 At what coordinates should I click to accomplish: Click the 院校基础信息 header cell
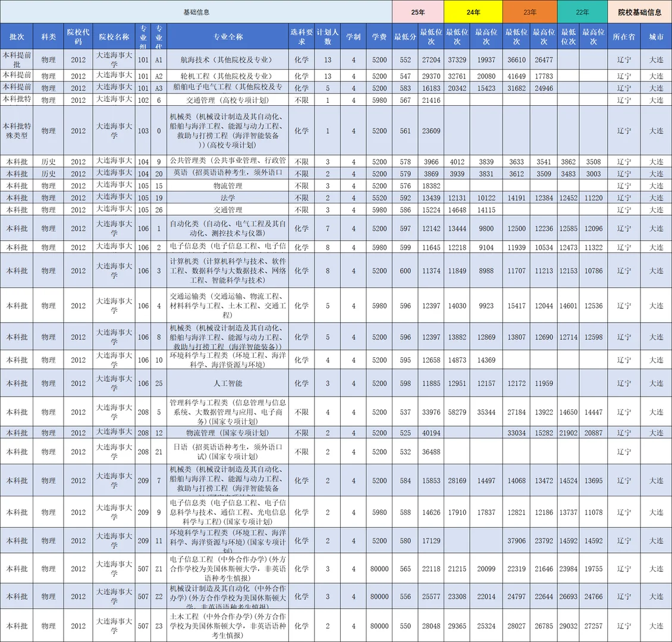coord(639,12)
